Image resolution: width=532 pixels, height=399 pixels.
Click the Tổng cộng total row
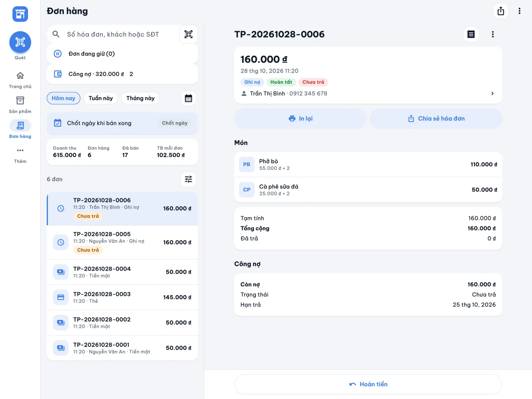(x=368, y=228)
